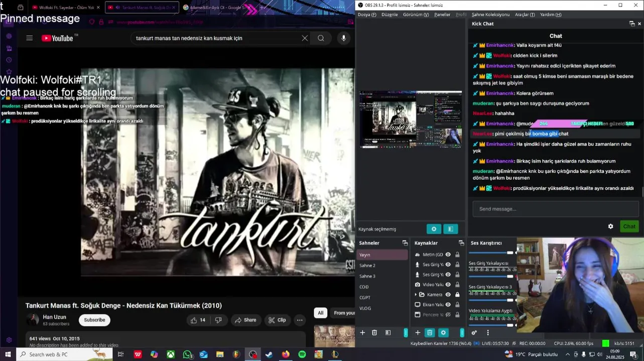Screen dimensions: 644x361
Task: Add a new scene in OBS Sahneler
Action: 362,332
